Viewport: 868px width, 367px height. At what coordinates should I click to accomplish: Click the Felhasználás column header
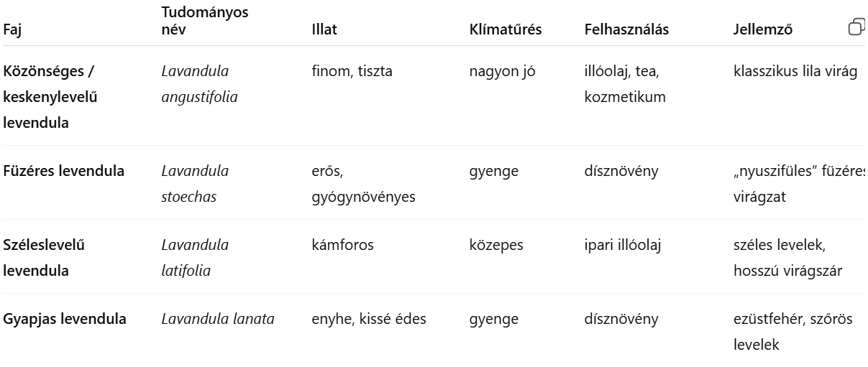point(627,30)
